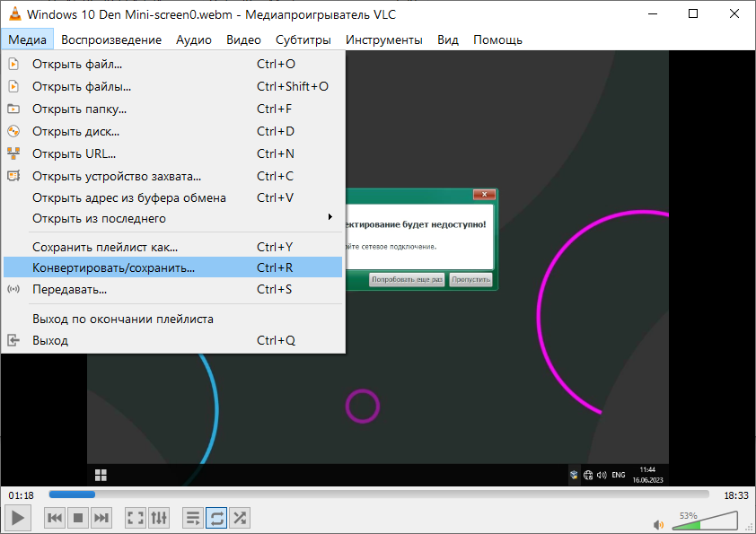Viewport: 756px width, 534px height.
Task: Show the playlist using the playlist icon
Action: [192, 517]
